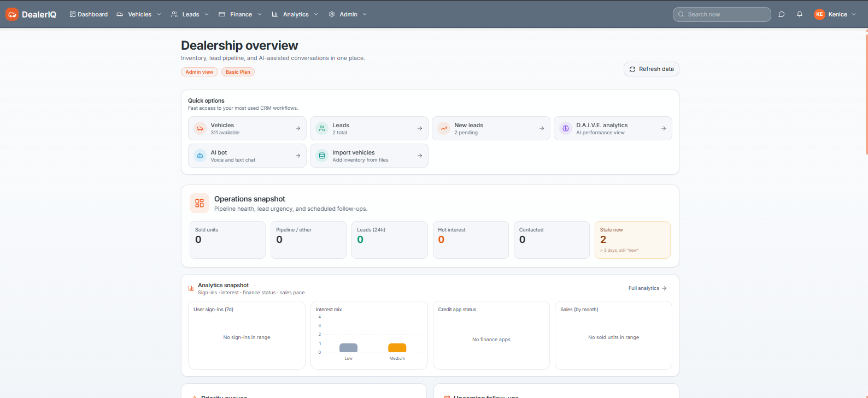Click the D.A.I.V.E. analytics brain icon
Image resolution: width=868 pixels, height=398 pixels.
566,128
